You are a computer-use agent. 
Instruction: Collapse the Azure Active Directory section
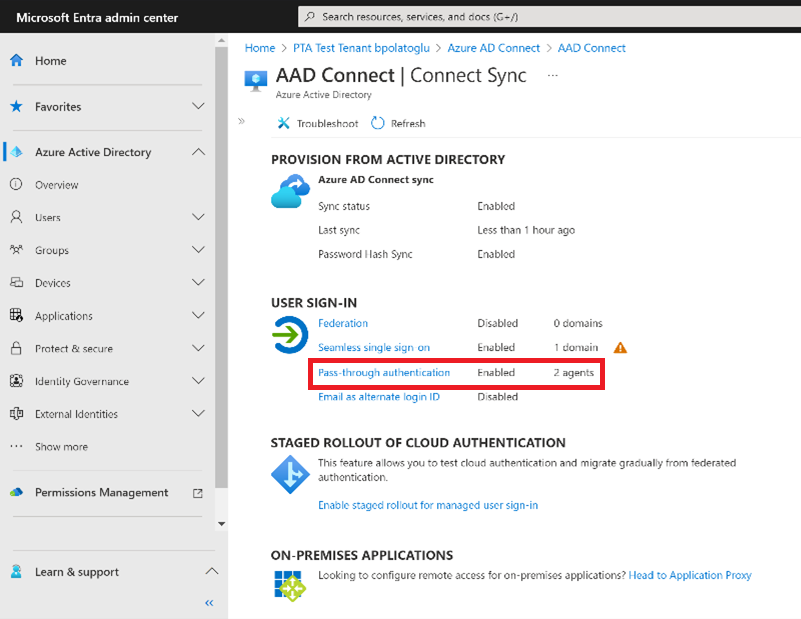198,152
